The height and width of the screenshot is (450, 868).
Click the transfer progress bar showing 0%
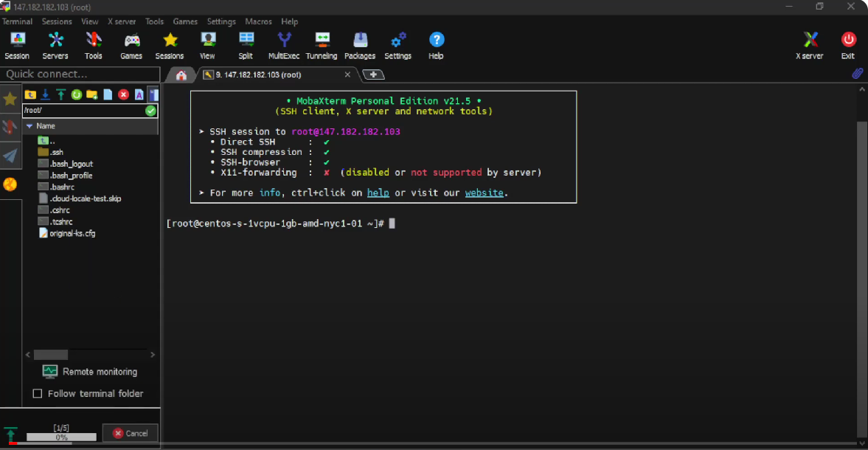point(61,437)
